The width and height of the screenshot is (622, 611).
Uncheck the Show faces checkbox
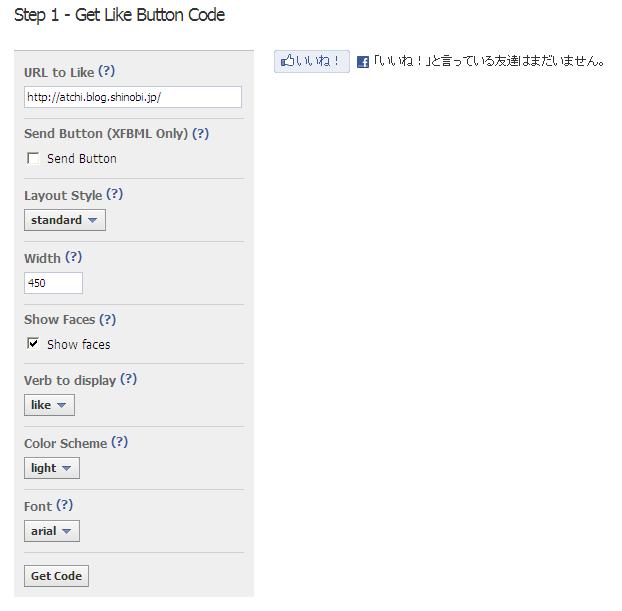[x=34, y=343]
